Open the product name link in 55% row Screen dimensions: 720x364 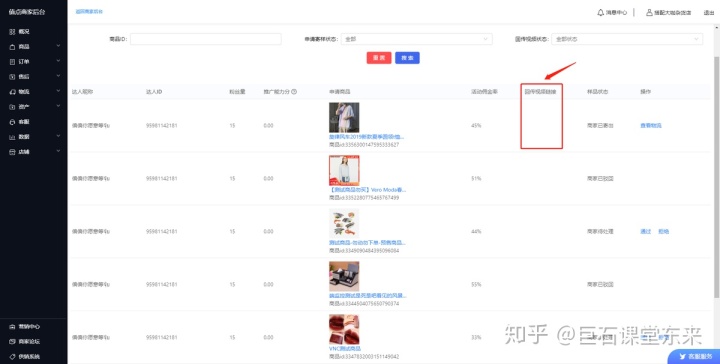pyautogui.click(x=367, y=296)
